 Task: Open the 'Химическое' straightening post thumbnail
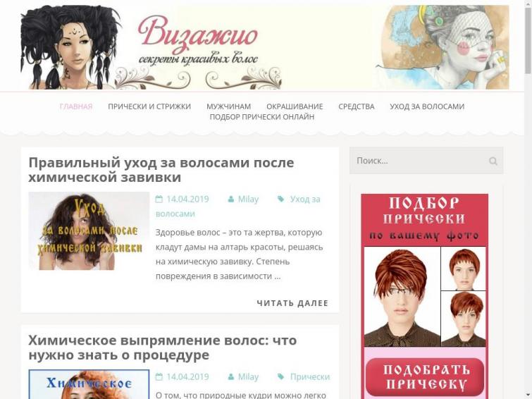[x=89, y=384]
